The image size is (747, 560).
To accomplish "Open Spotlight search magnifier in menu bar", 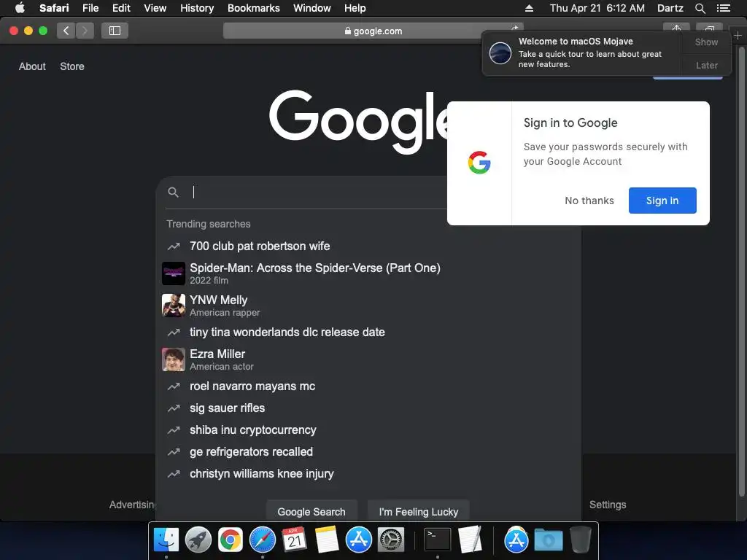I will 700,8.
